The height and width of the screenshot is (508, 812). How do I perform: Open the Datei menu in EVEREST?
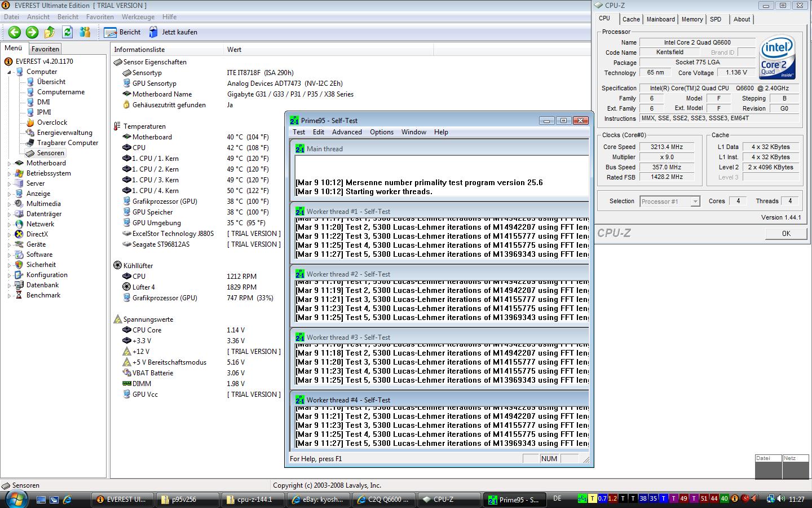(x=11, y=17)
